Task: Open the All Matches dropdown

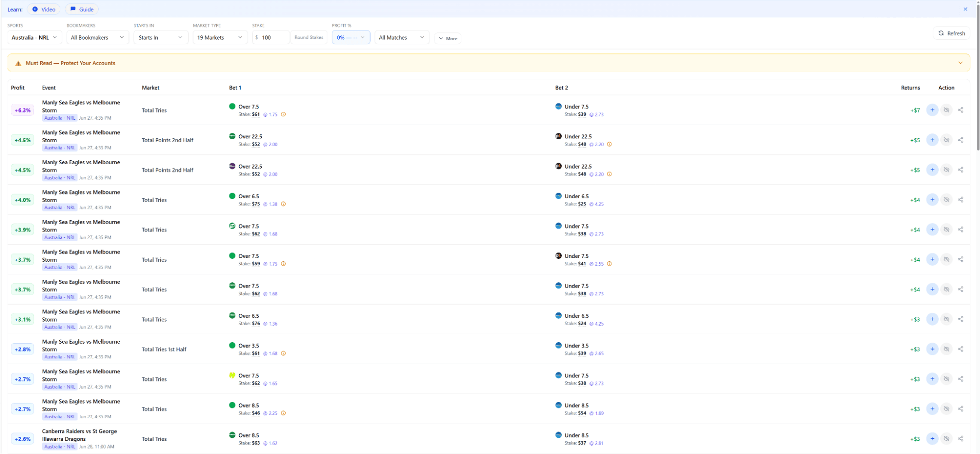Action: (402, 38)
